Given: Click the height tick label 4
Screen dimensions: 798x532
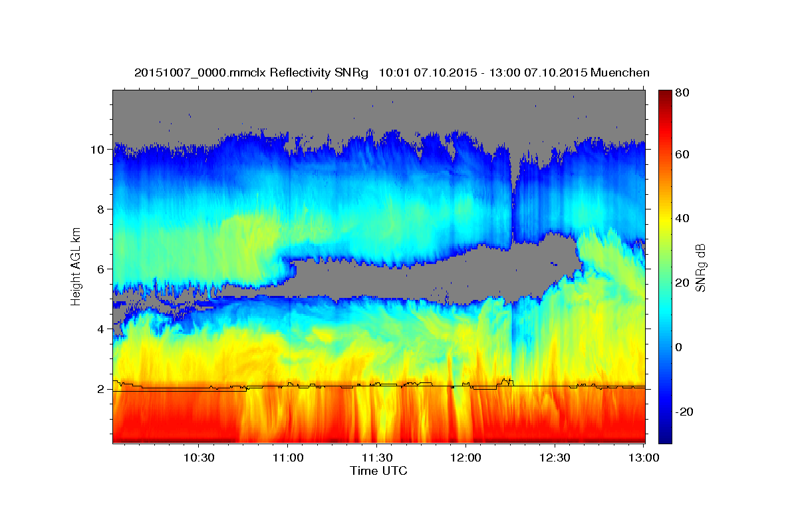Looking at the screenshot, I should (x=100, y=329).
